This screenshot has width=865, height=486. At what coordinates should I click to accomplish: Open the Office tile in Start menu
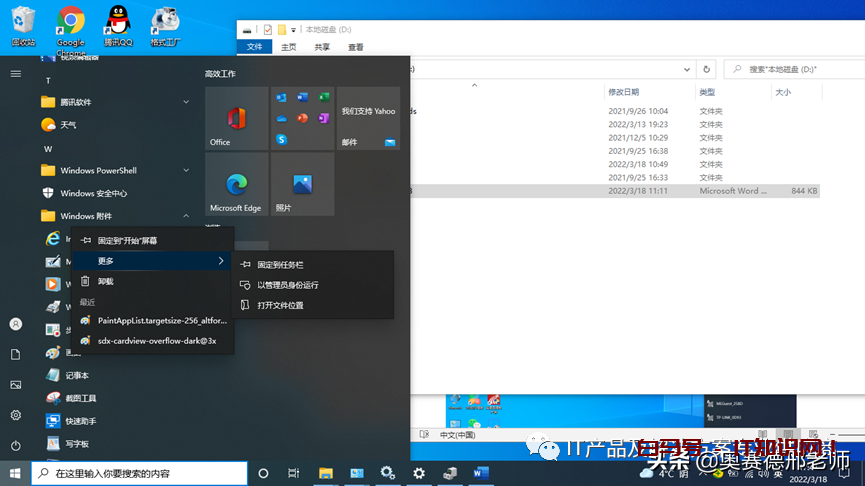click(236, 118)
